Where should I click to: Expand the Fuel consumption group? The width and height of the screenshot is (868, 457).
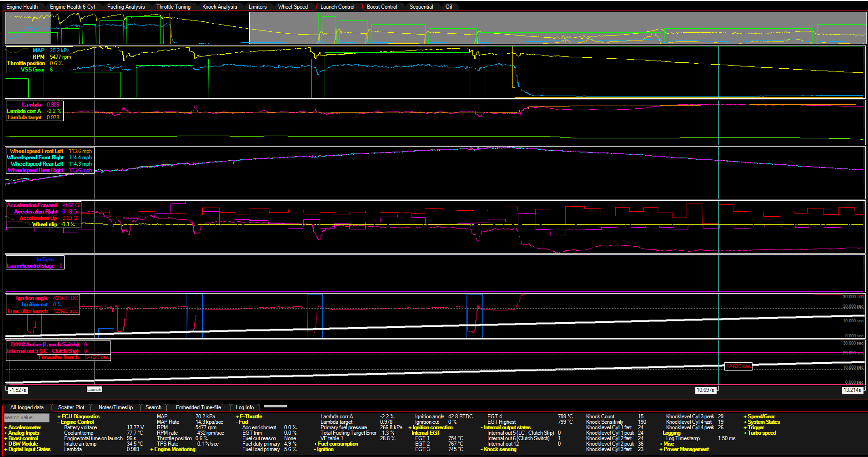click(x=336, y=444)
